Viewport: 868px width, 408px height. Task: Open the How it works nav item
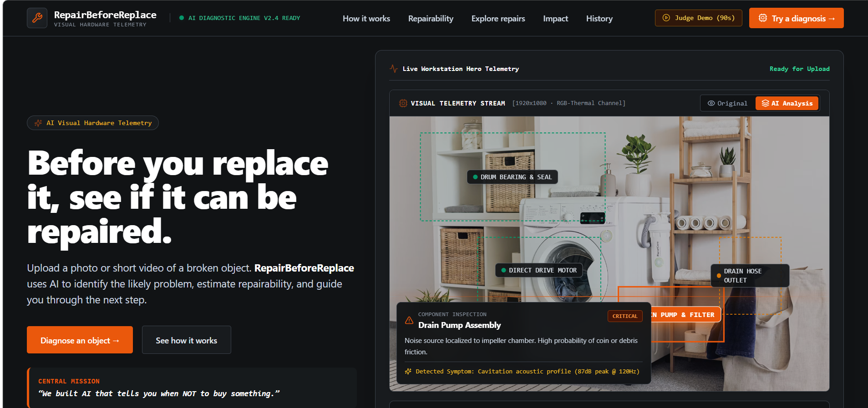coord(366,19)
